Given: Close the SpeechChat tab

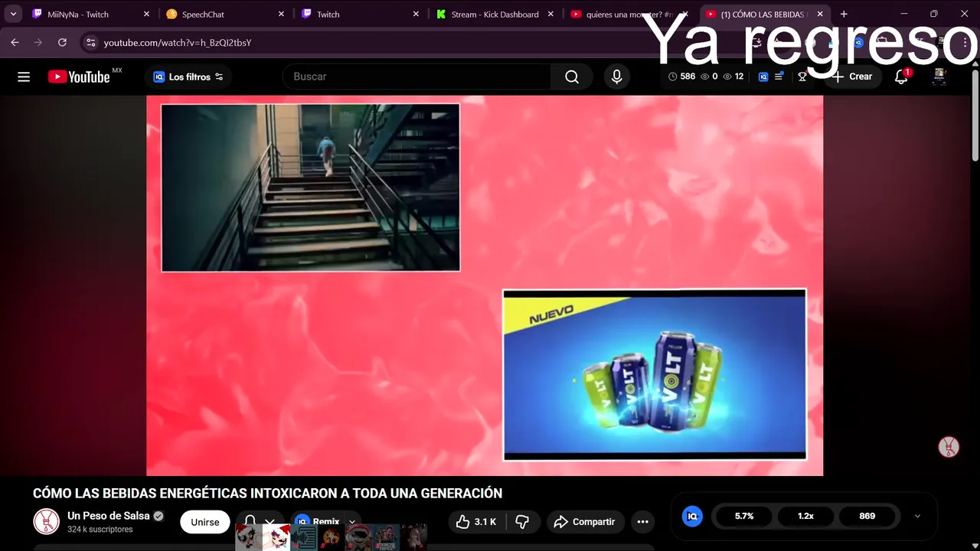Looking at the screenshot, I should pyautogui.click(x=281, y=14).
